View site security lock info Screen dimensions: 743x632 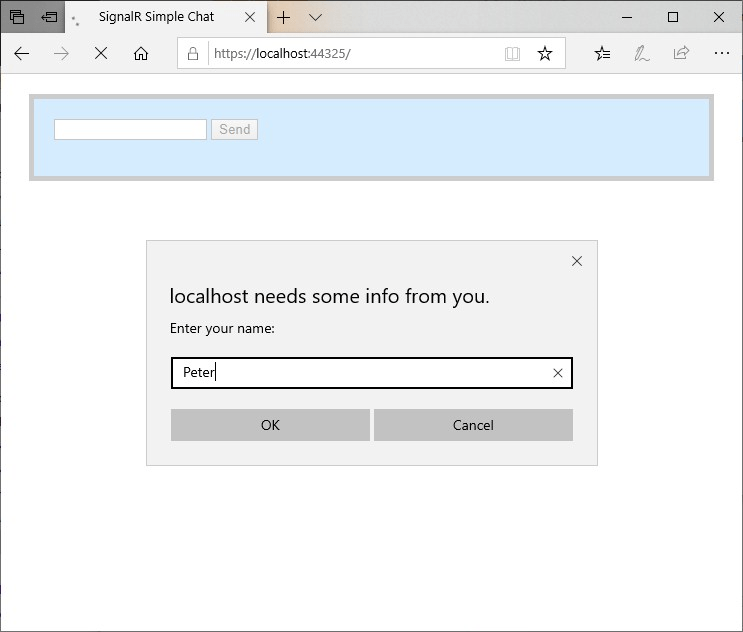click(193, 54)
